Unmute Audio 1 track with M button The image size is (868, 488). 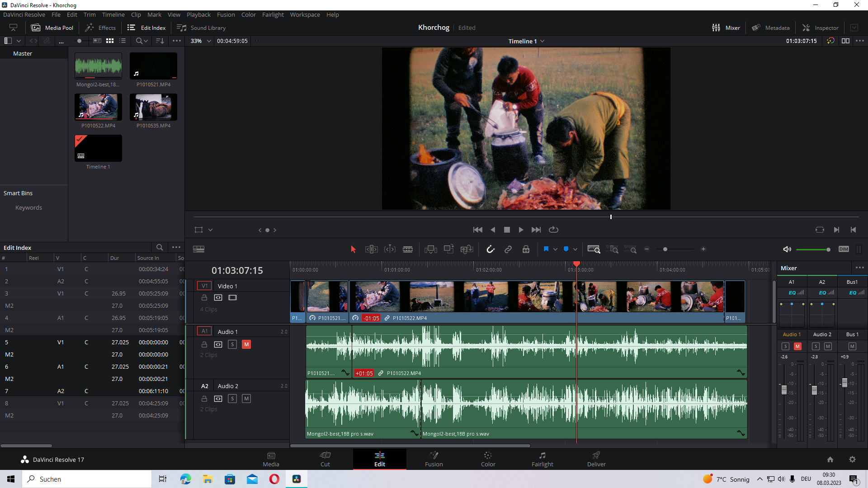(x=246, y=344)
